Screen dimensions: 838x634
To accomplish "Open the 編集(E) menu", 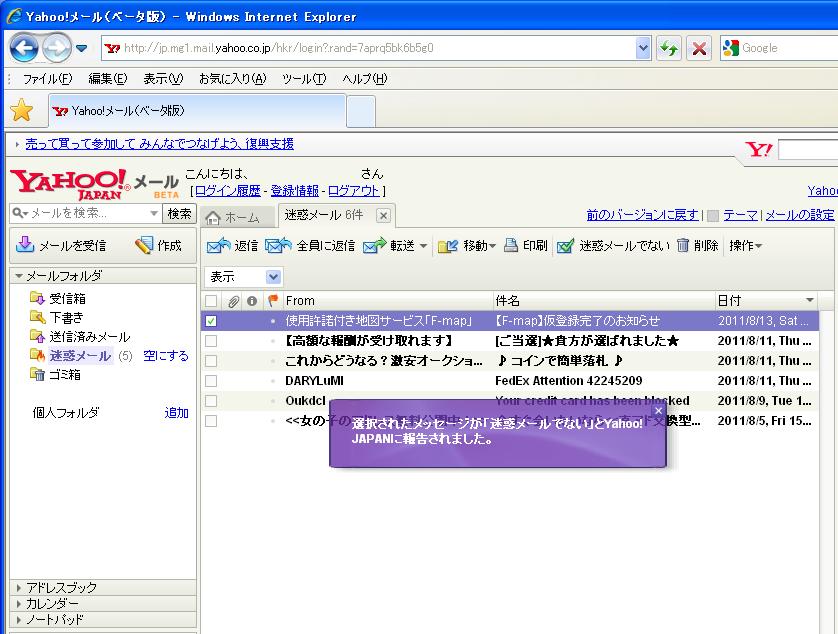I will tap(108, 79).
